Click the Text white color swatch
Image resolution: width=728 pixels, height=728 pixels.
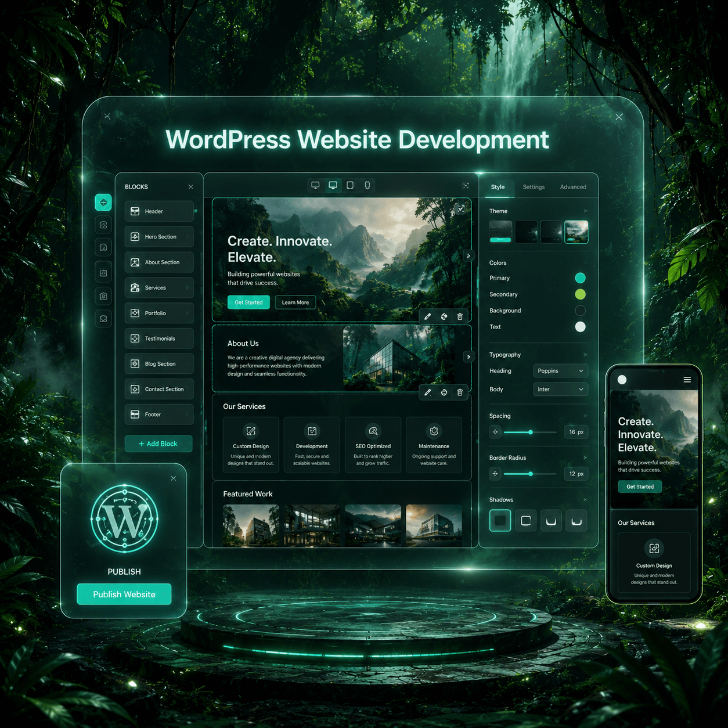click(x=580, y=327)
